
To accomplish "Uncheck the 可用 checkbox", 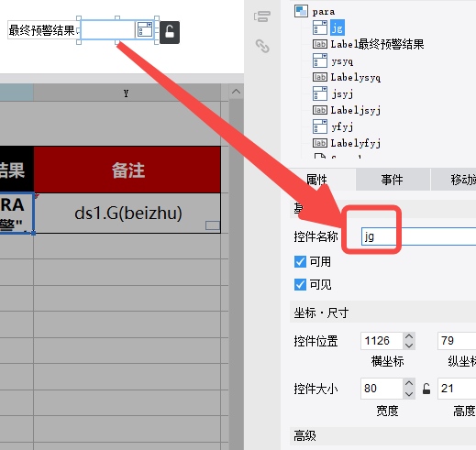I will pos(300,262).
